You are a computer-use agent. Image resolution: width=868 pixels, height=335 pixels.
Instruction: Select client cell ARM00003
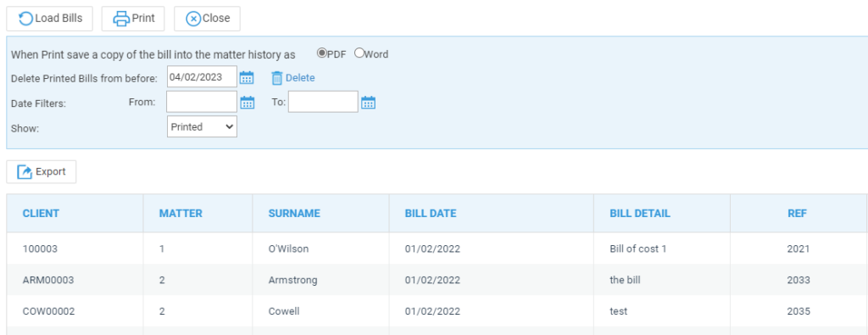pos(48,280)
